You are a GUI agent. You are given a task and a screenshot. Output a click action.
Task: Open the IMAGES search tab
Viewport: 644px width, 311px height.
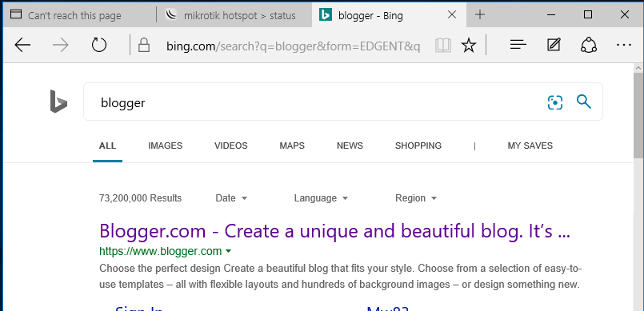[x=165, y=146]
